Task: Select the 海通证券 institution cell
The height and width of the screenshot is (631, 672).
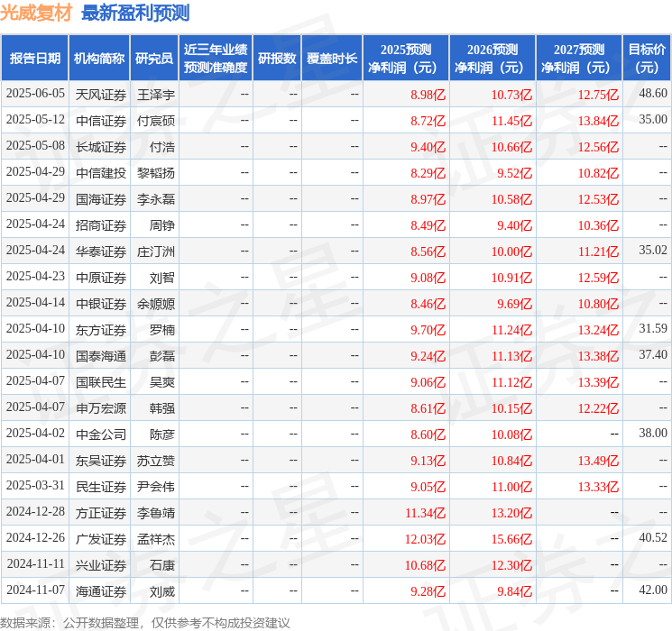Action: [101, 591]
